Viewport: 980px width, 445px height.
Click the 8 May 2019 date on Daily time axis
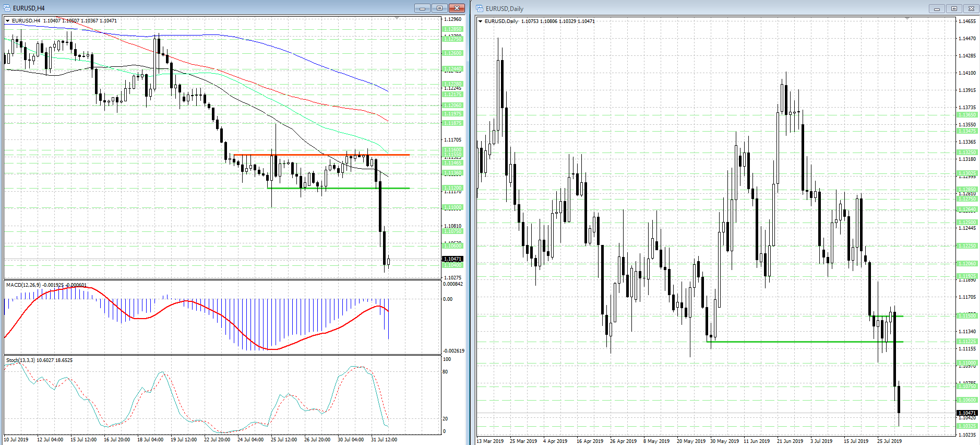(656, 441)
